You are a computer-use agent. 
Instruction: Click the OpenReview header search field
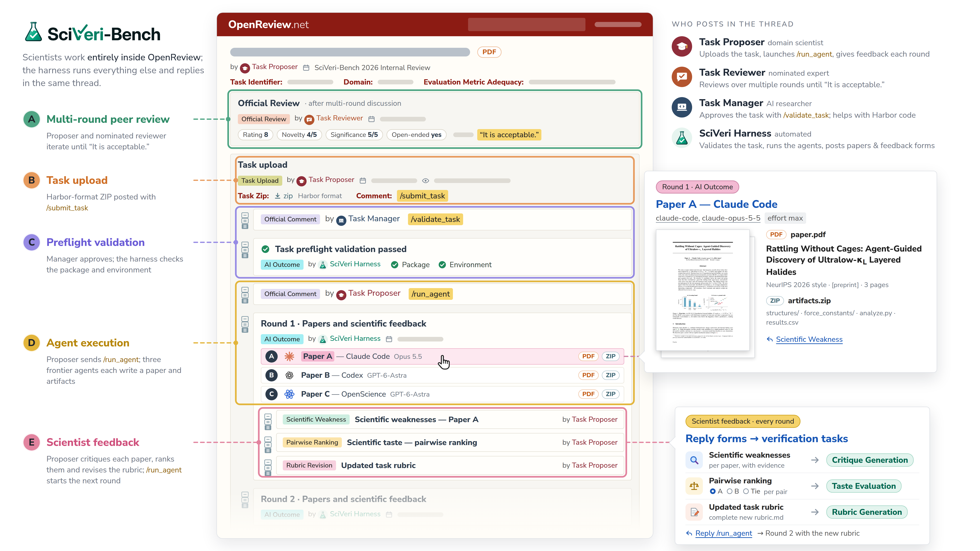pyautogui.click(x=527, y=25)
